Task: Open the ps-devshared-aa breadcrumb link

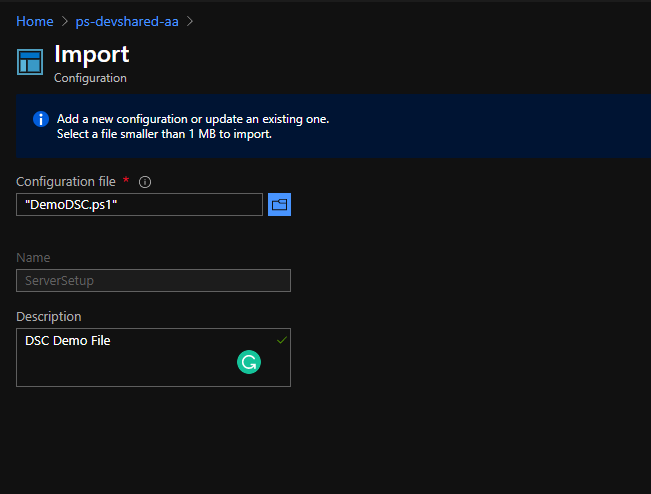Action: (x=127, y=21)
